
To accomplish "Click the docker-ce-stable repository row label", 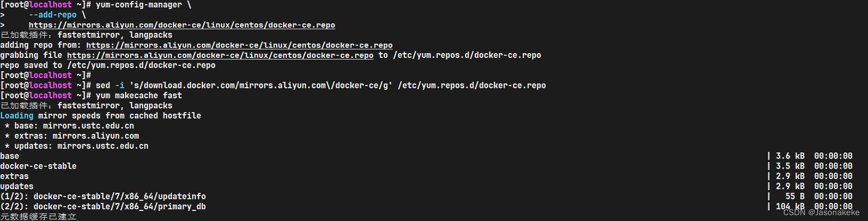I will [38, 166].
